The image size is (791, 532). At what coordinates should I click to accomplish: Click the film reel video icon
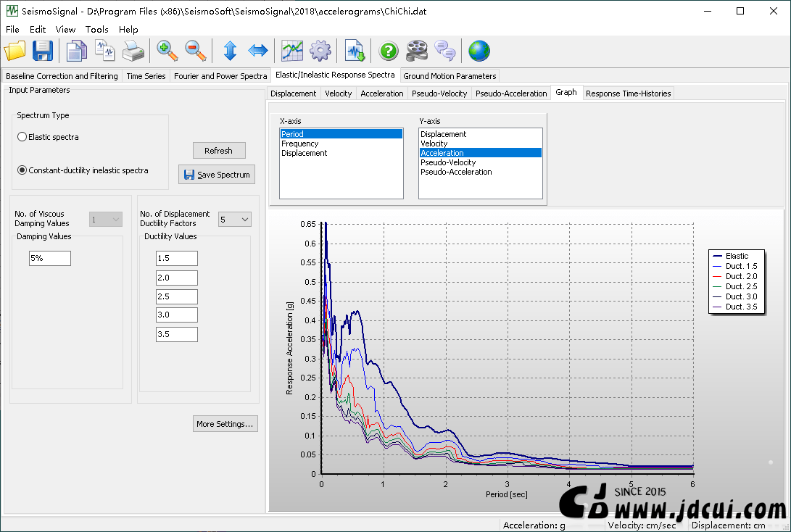click(417, 51)
